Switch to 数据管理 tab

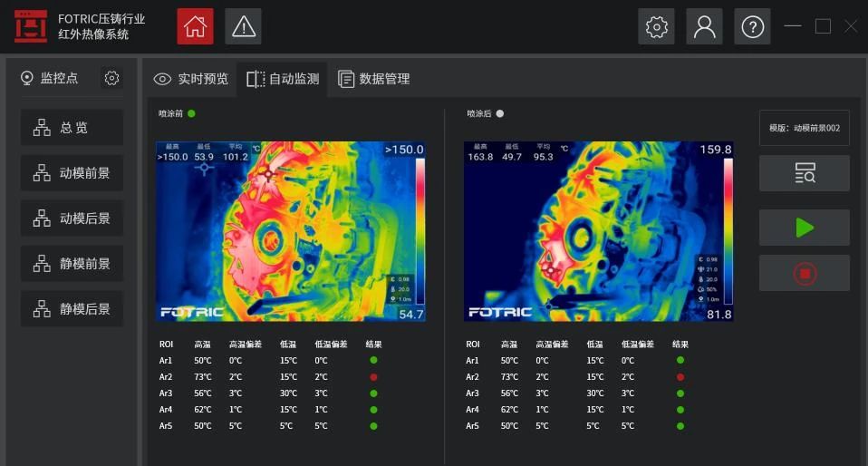pyautogui.click(x=373, y=79)
